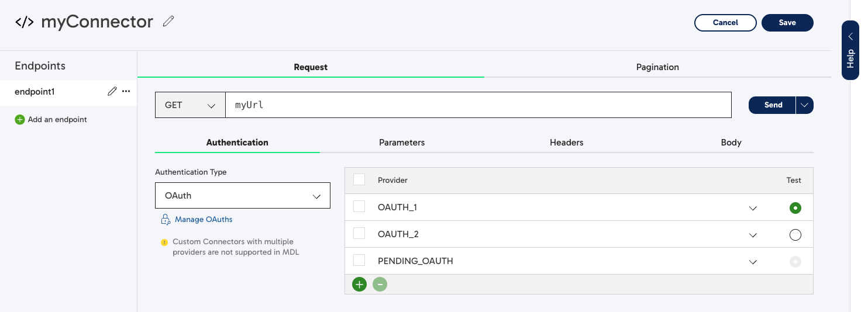Check the PENDING_OAUTH provider checkbox

coord(359,261)
